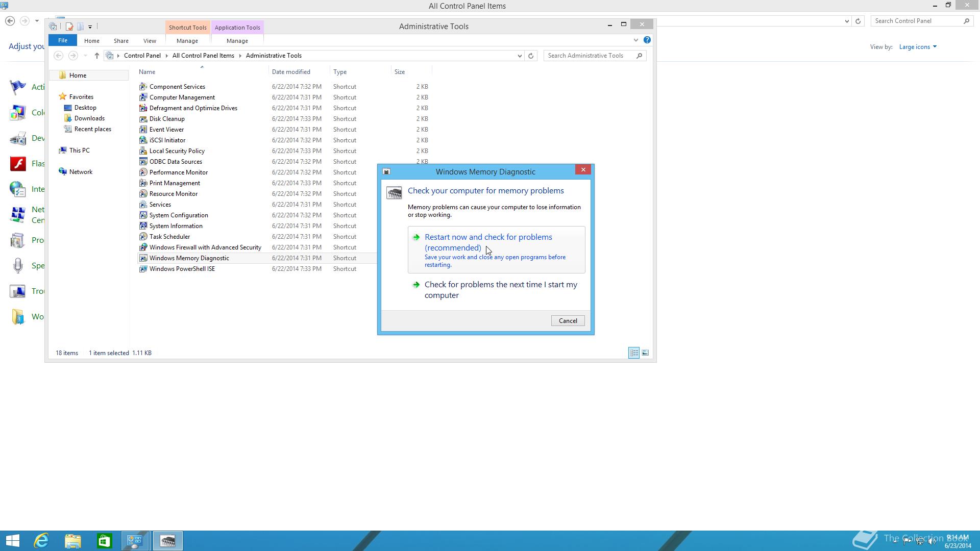Image resolution: width=980 pixels, height=551 pixels.
Task: Sort files by the Type column header
Action: pos(360,72)
